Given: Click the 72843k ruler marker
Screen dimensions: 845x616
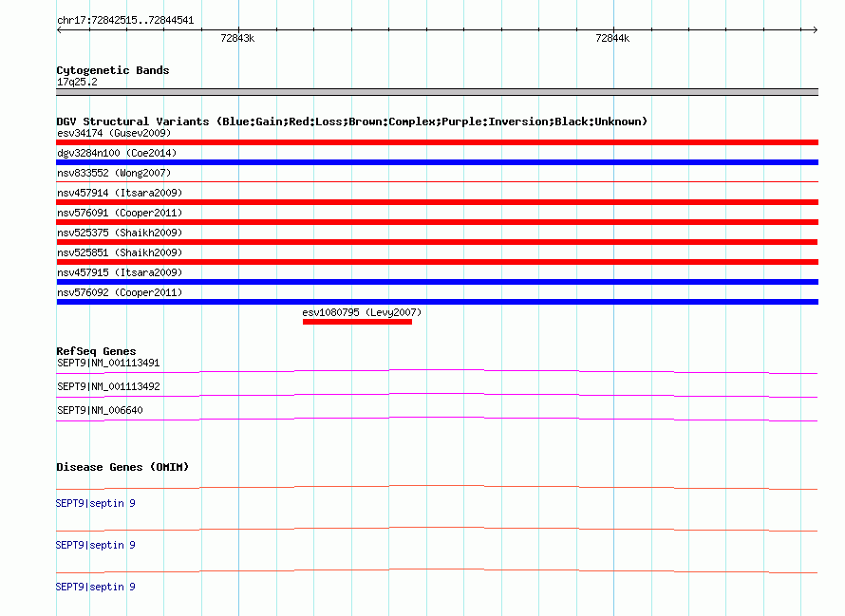Looking at the screenshot, I should tap(237, 38).
